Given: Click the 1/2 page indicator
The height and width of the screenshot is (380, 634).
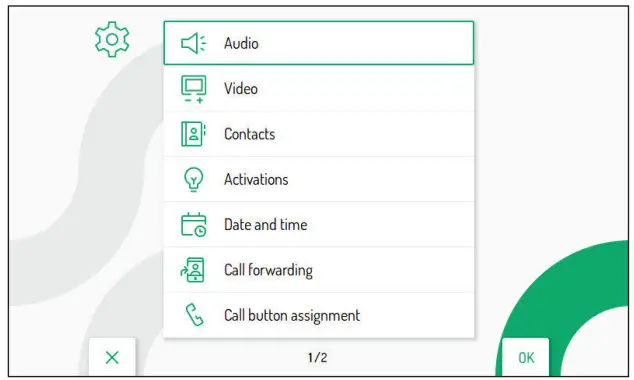Looking at the screenshot, I should click(317, 357).
